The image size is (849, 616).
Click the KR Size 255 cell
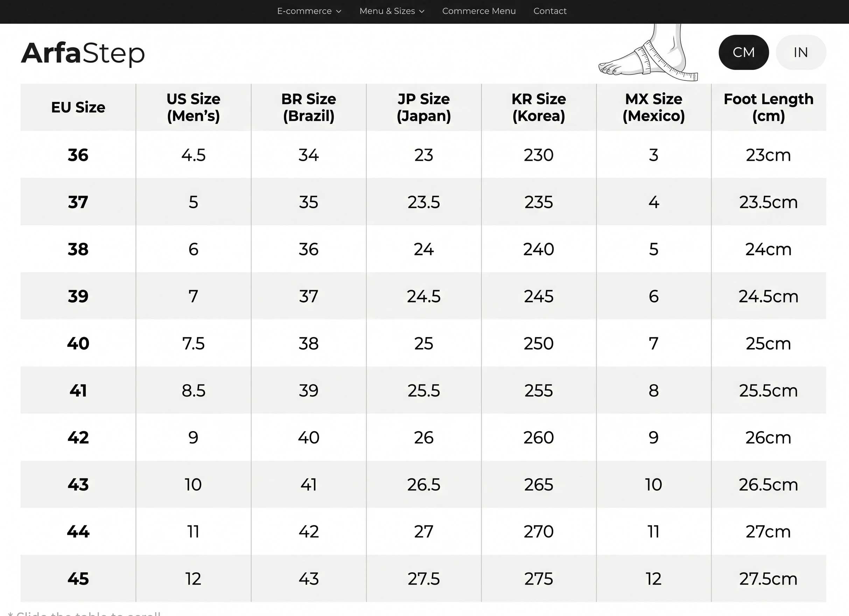[x=538, y=391]
